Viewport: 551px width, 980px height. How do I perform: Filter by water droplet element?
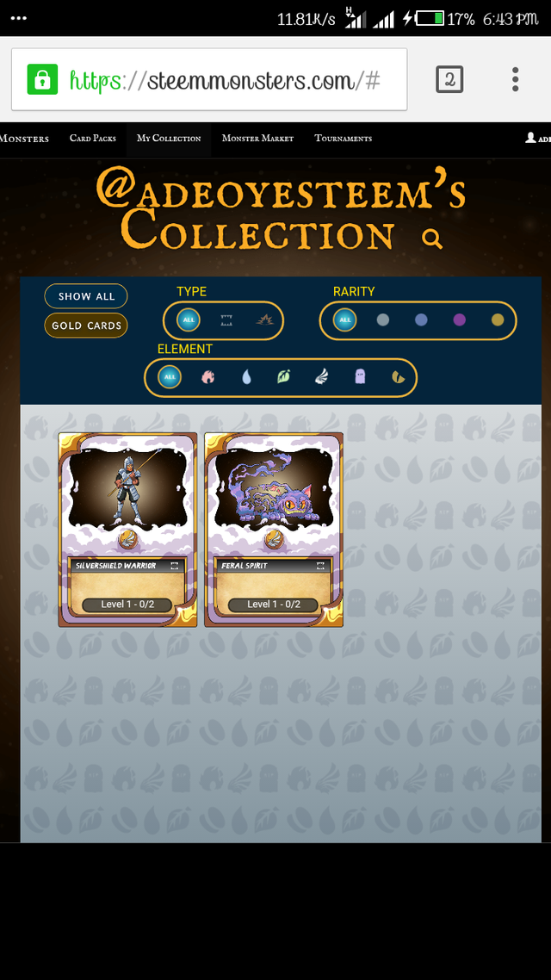click(x=246, y=377)
